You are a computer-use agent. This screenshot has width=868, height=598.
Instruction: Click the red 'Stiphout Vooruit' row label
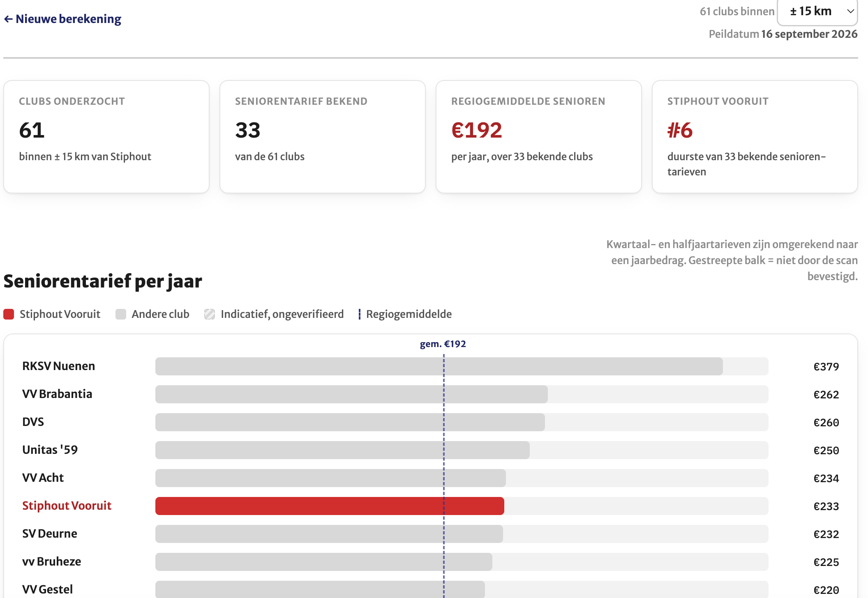(67, 506)
